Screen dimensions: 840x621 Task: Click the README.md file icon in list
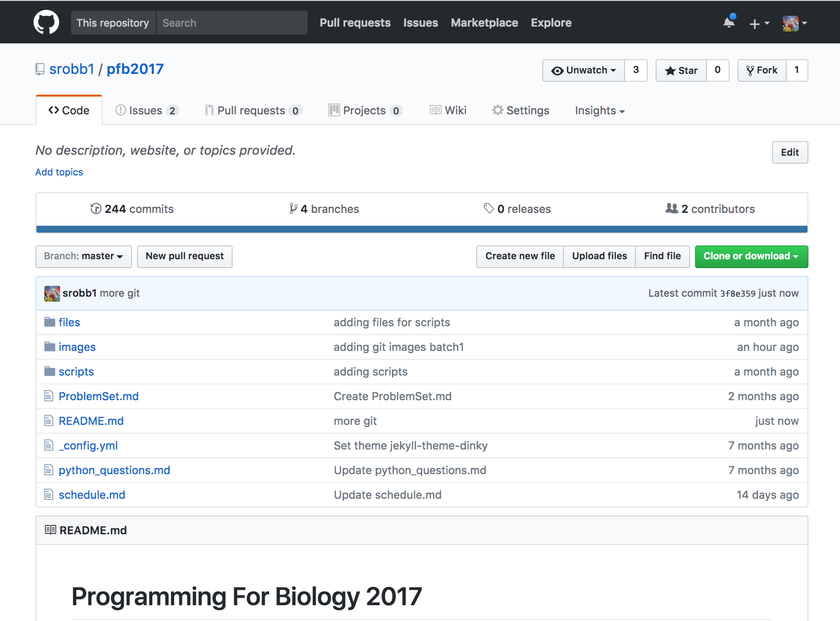point(49,420)
